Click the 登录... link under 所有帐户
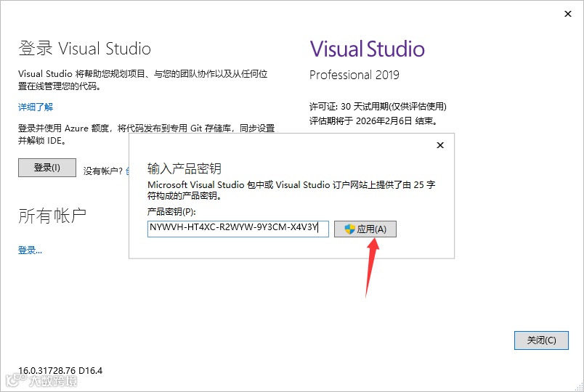Image resolution: width=584 pixels, height=392 pixels. (x=31, y=250)
